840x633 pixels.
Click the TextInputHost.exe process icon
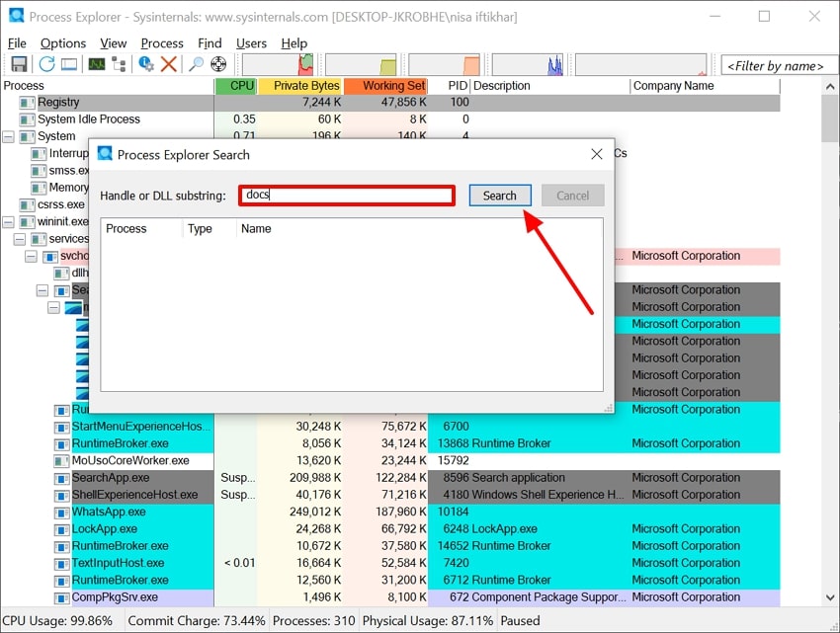tap(61, 564)
